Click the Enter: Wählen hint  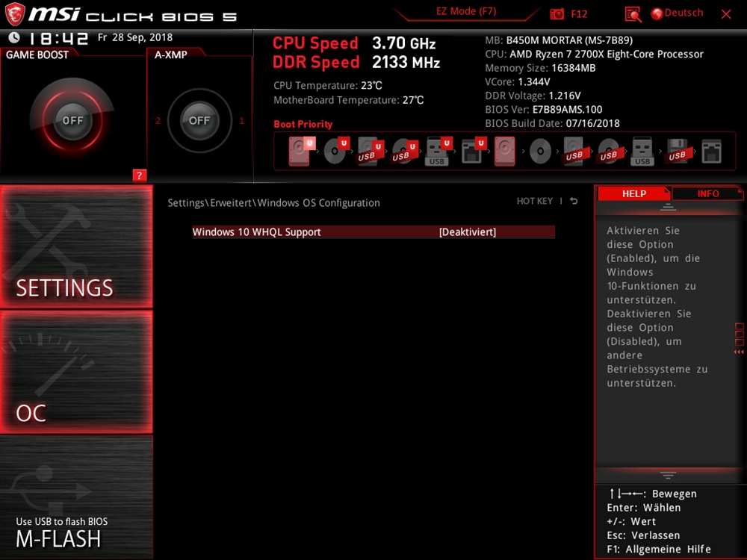[x=644, y=508]
